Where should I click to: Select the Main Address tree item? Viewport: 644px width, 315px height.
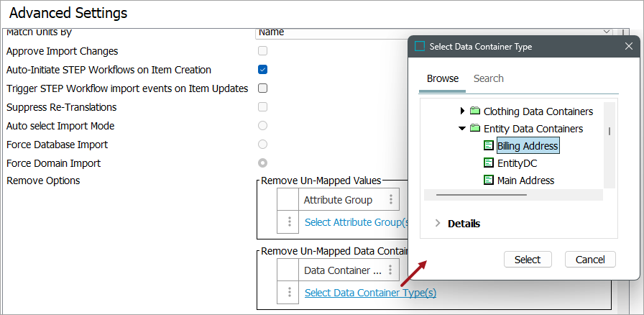pyautogui.click(x=525, y=181)
